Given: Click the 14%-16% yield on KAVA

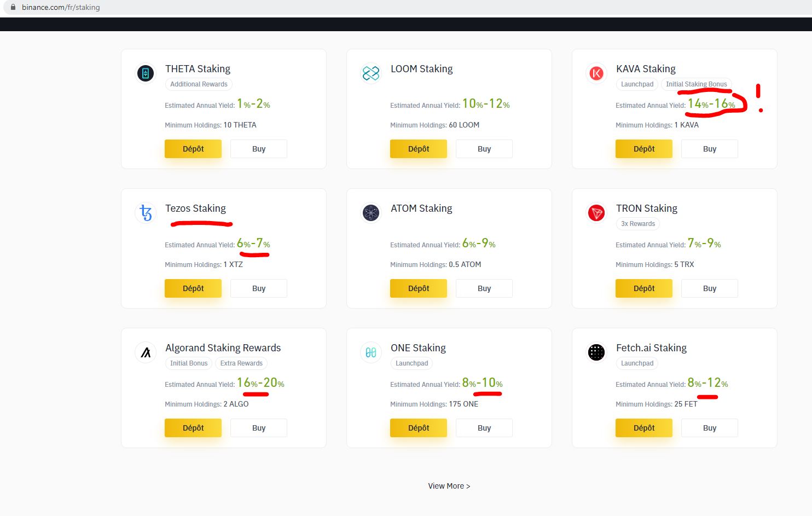Looking at the screenshot, I should point(711,104).
